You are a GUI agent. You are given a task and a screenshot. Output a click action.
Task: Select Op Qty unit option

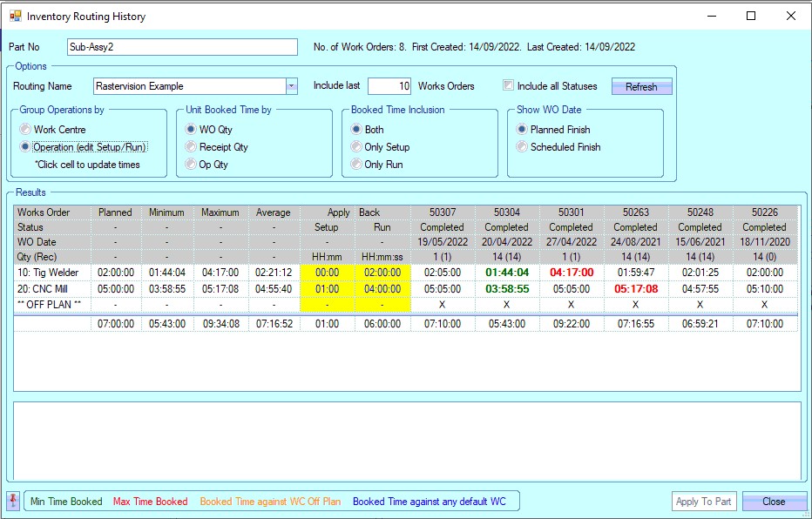[191, 165]
